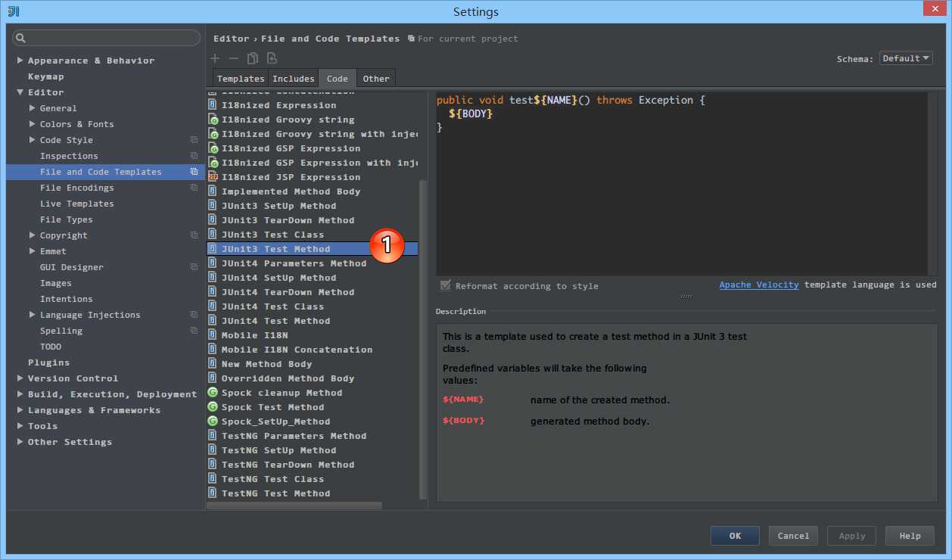The height and width of the screenshot is (560, 952).
Task: Click the splitter grip above Description
Action: coord(686,297)
